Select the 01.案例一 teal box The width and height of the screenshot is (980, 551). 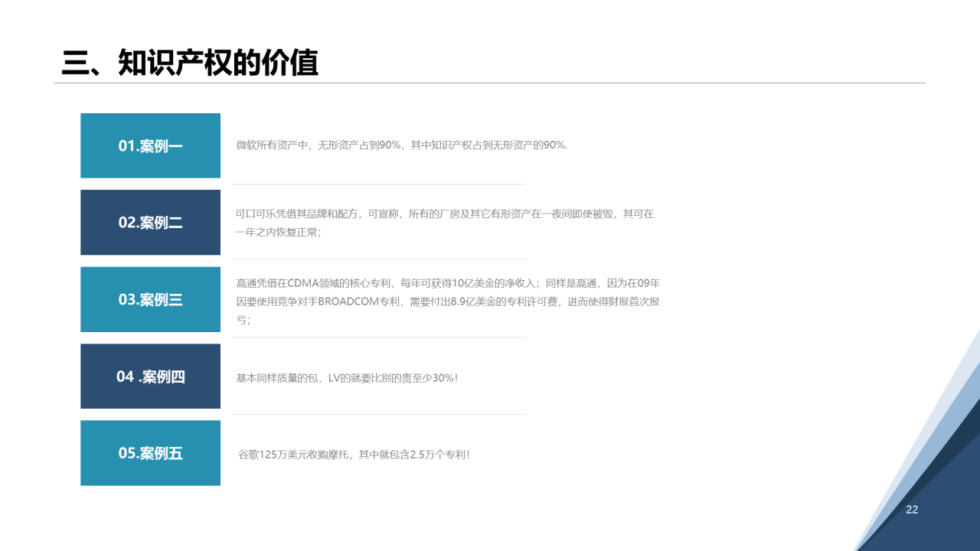(x=150, y=145)
